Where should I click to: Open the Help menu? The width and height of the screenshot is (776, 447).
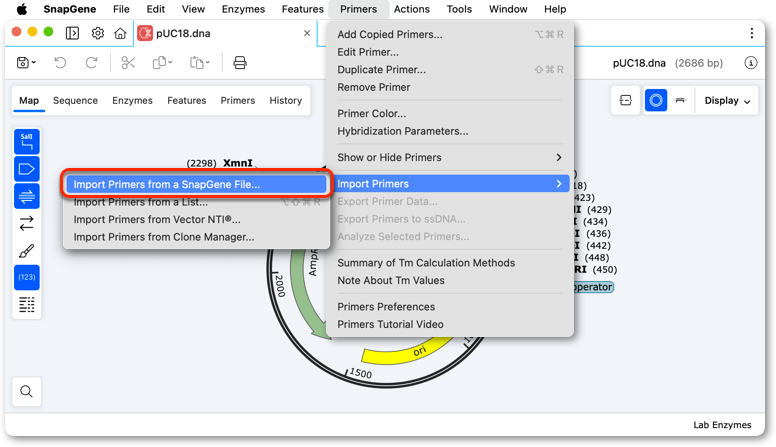click(x=555, y=9)
